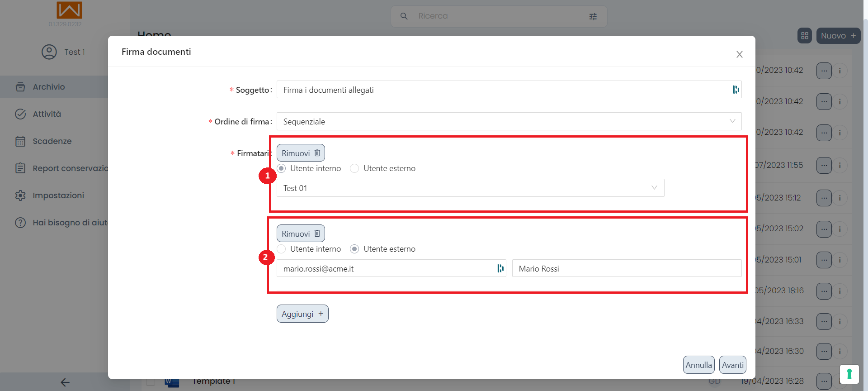
Task: Toggle the grid view icon
Action: pos(805,36)
